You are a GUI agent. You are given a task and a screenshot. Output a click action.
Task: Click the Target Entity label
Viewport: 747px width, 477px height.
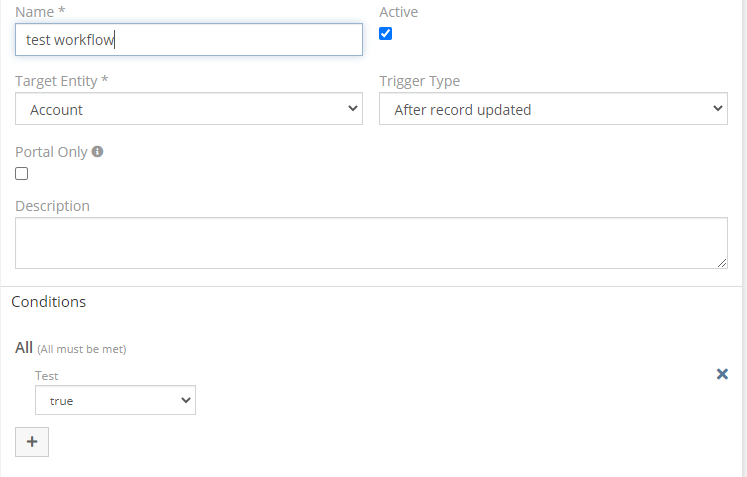[61, 81]
